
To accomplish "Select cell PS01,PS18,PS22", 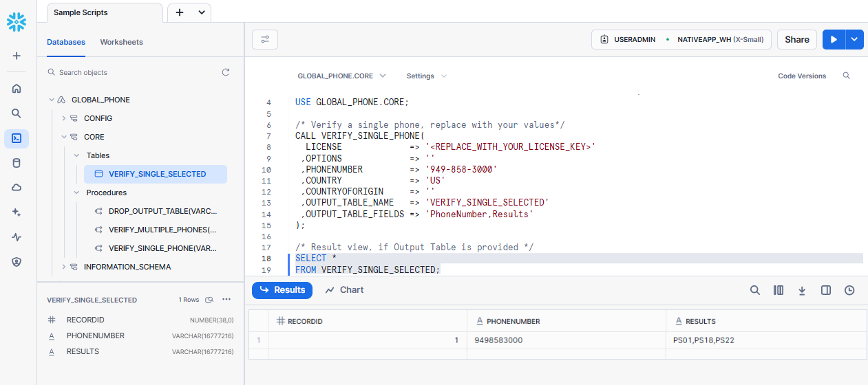I will tap(765, 340).
